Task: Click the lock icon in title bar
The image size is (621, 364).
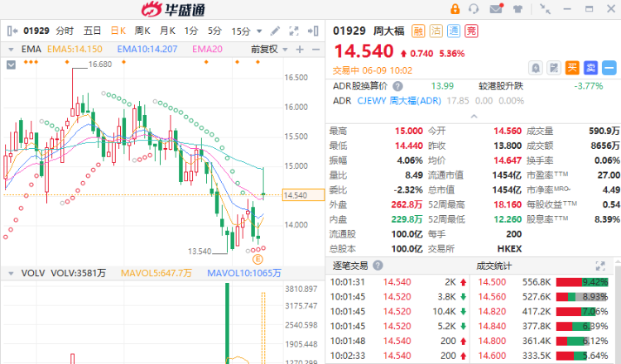Action: tap(455, 9)
